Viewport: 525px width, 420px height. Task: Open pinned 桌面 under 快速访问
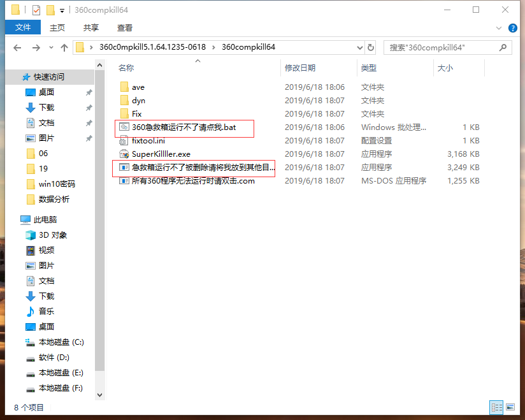point(47,92)
